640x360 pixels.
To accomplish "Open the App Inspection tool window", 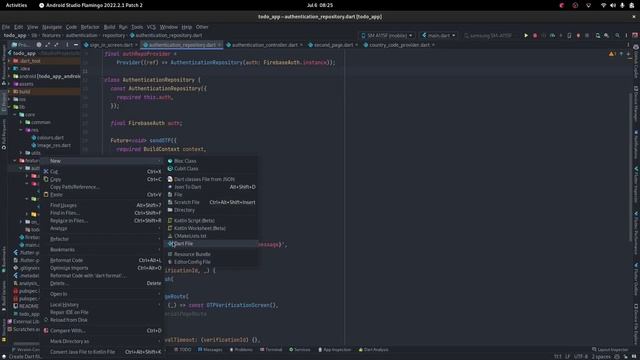I will pyautogui.click(x=335, y=350).
